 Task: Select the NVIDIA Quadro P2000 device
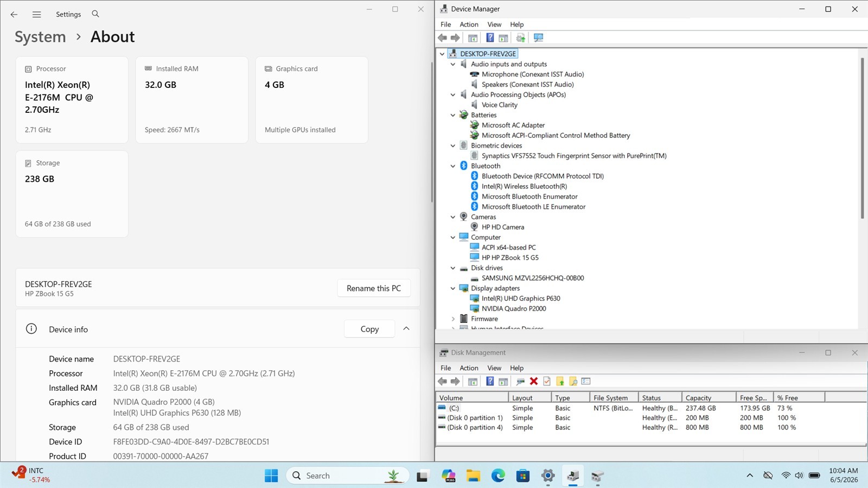pos(514,309)
